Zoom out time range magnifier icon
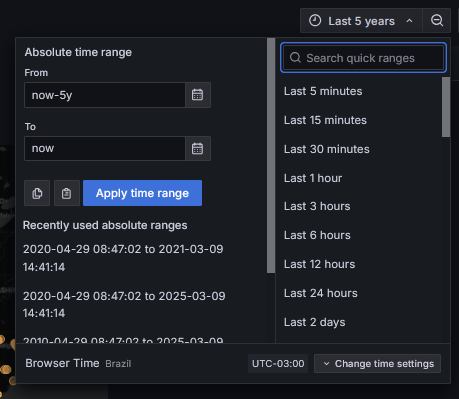Screen dimensions: 459x399 (437, 21)
